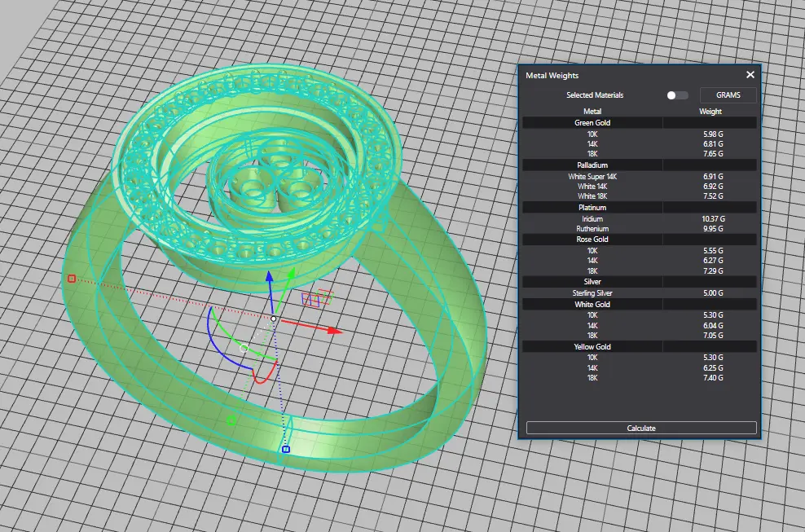
Task: Select the Sterling Silver row
Action: (x=592, y=293)
